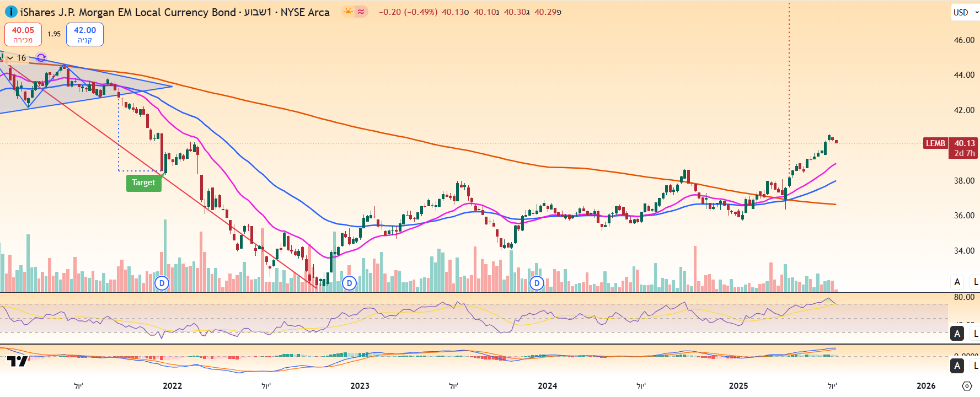Open the USD currency dropdown
980x397 pixels.
[966, 12]
